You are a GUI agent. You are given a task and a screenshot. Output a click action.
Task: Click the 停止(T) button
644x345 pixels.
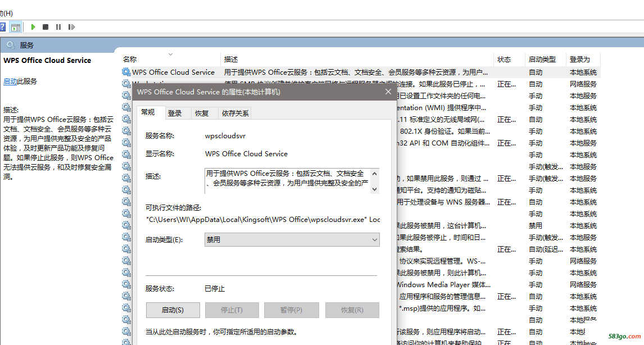click(x=232, y=310)
